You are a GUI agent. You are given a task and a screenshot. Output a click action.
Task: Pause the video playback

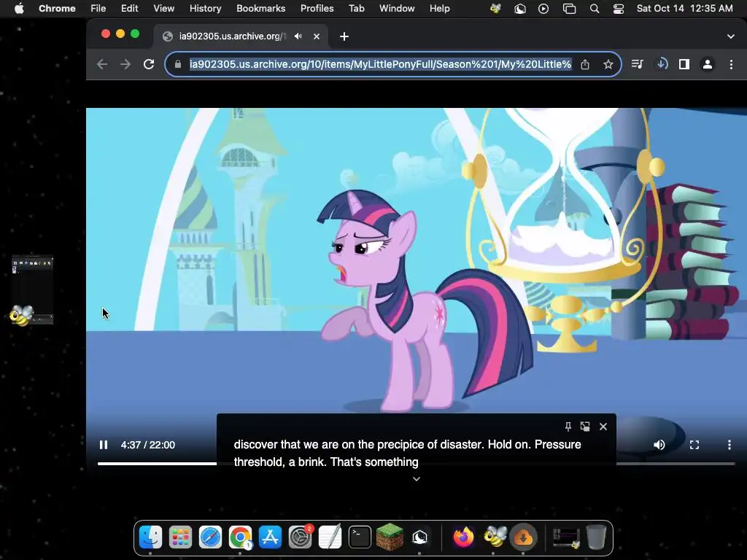coord(104,445)
